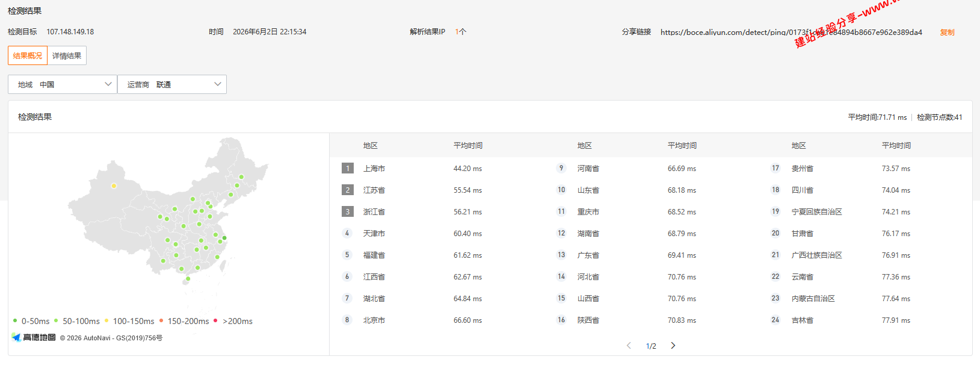Click the 77.91 ms value
Viewport: 980px width, 365px height.
896,320
